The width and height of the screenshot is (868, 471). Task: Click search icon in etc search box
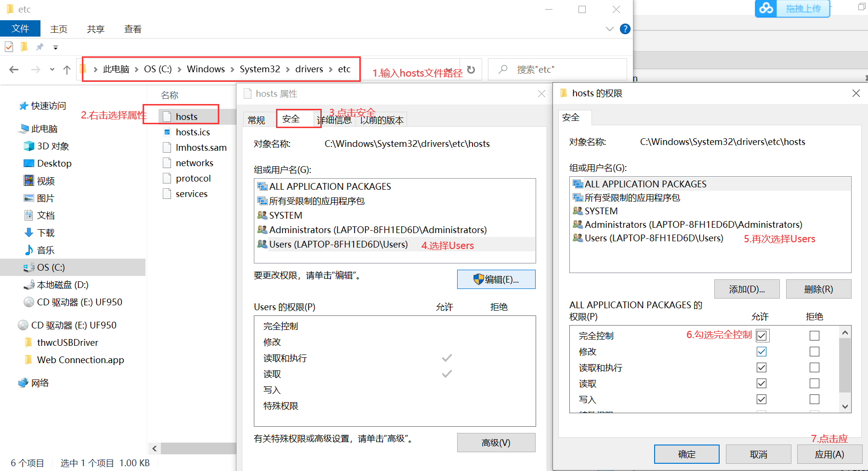pos(503,69)
